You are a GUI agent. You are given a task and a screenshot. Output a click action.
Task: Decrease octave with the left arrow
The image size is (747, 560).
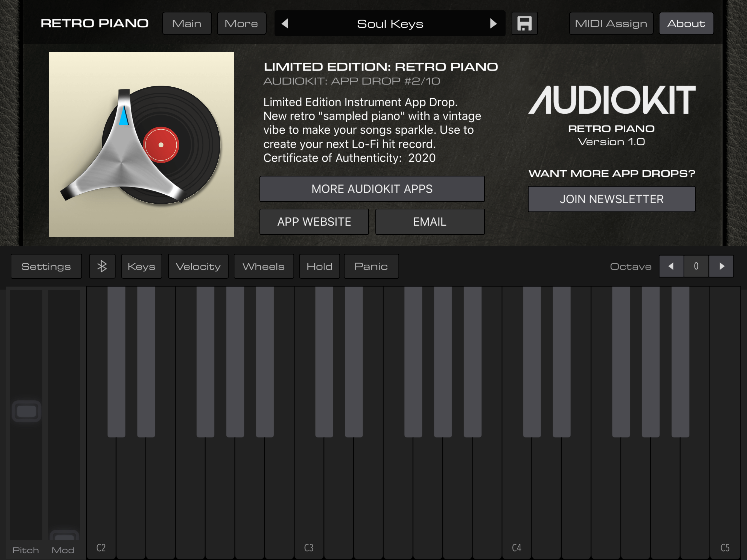click(x=671, y=266)
